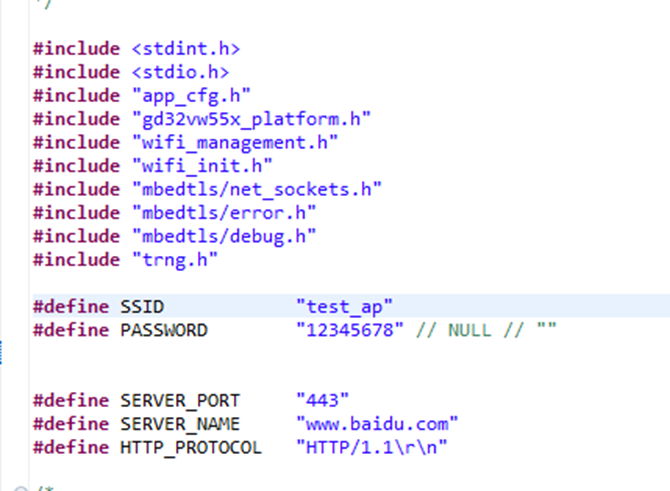Image resolution: width=670 pixels, height=491 pixels.
Task: Click the "www.baidu.com" server name string
Action: click(376, 423)
